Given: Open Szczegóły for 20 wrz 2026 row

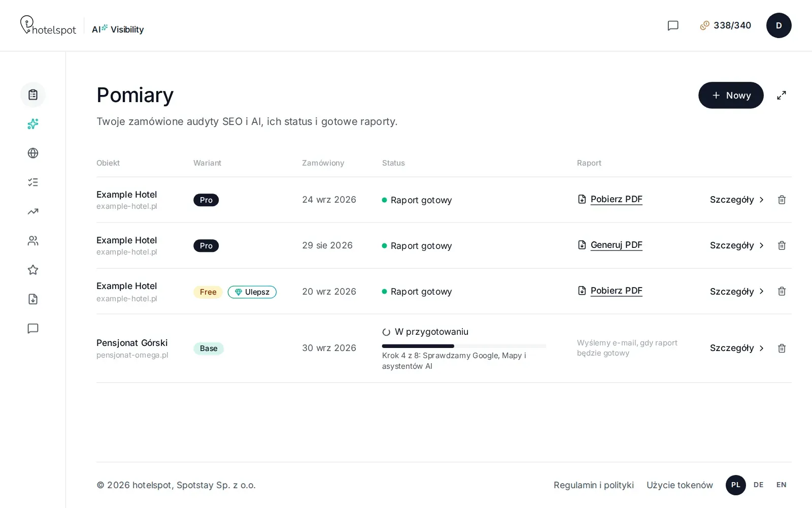Looking at the screenshot, I should (737, 291).
